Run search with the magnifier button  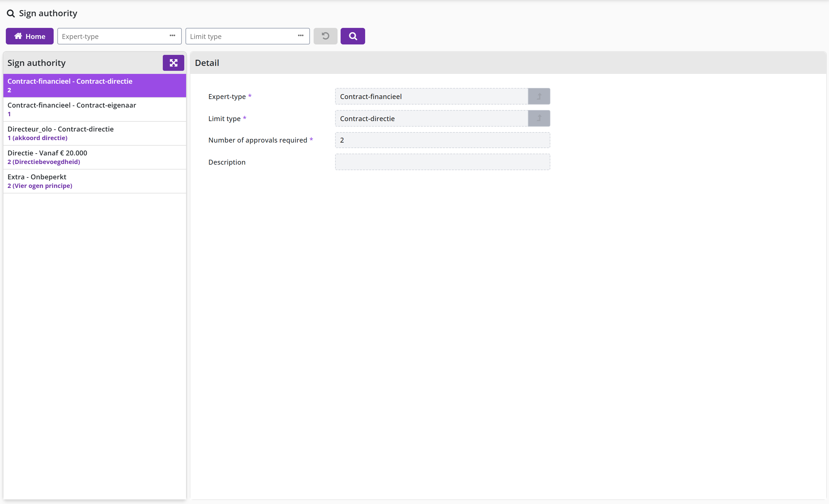(353, 36)
